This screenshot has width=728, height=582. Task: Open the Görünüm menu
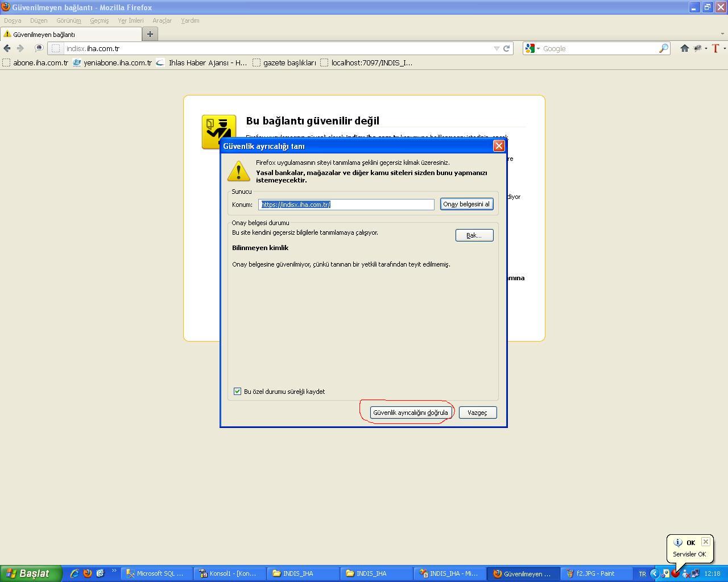69,20
